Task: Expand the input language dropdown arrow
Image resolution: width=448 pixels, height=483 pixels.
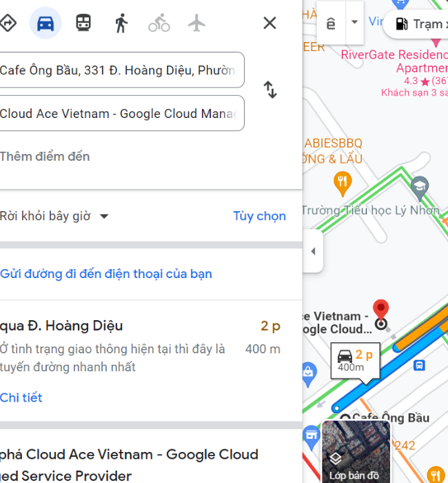Action: coord(354,22)
